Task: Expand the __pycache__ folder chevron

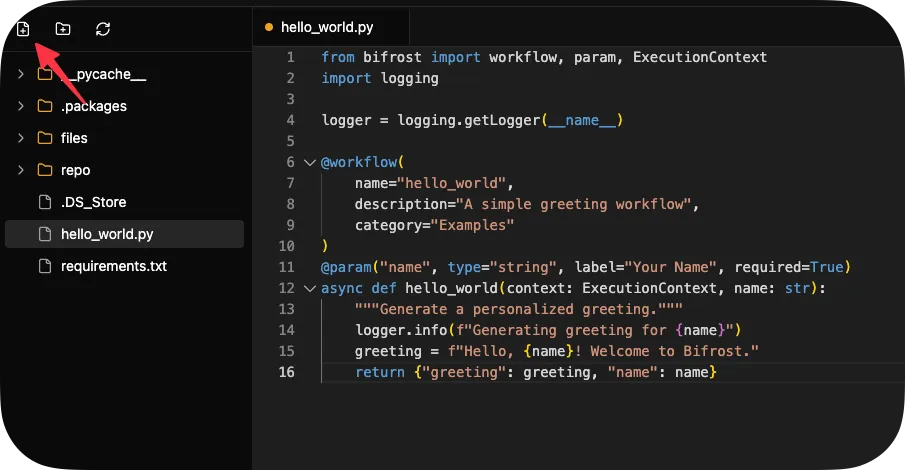Action: pos(21,74)
